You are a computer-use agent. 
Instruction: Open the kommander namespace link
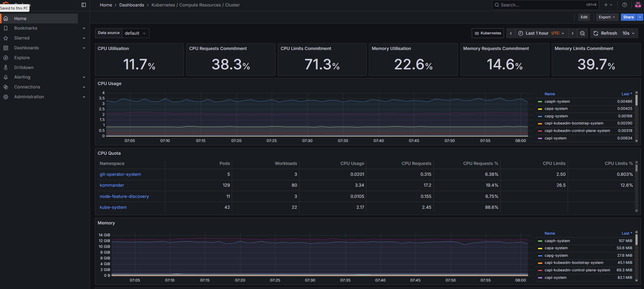tap(112, 185)
